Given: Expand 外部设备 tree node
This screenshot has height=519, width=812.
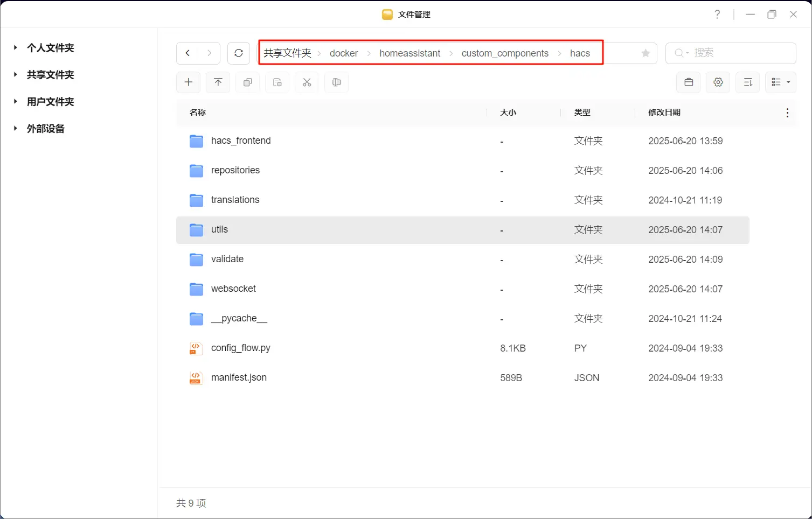Looking at the screenshot, I should [x=16, y=129].
